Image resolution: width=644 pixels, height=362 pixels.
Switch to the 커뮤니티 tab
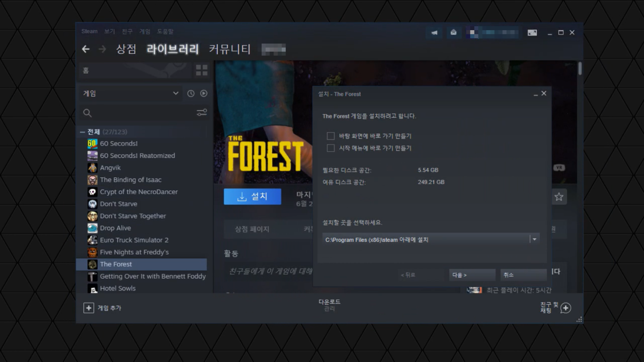[x=230, y=49]
